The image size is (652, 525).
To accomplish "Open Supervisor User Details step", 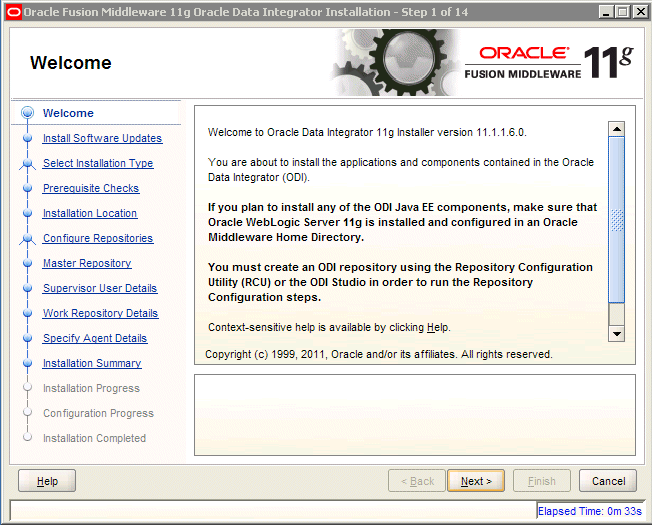I will click(x=100, y=288).
